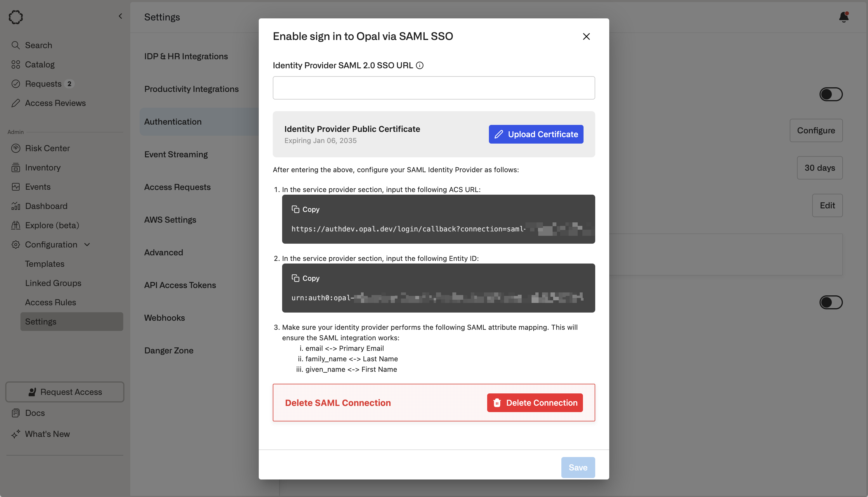Open the API Access Tokens tab
868x497 pixels.
click(x=180, y=285)
